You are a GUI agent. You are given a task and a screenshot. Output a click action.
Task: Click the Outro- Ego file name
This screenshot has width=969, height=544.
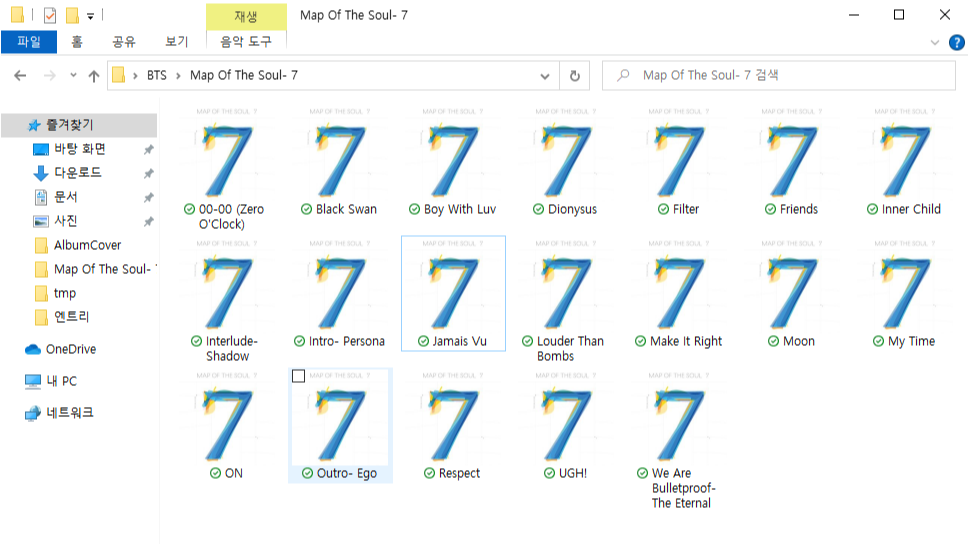point(347,474)
